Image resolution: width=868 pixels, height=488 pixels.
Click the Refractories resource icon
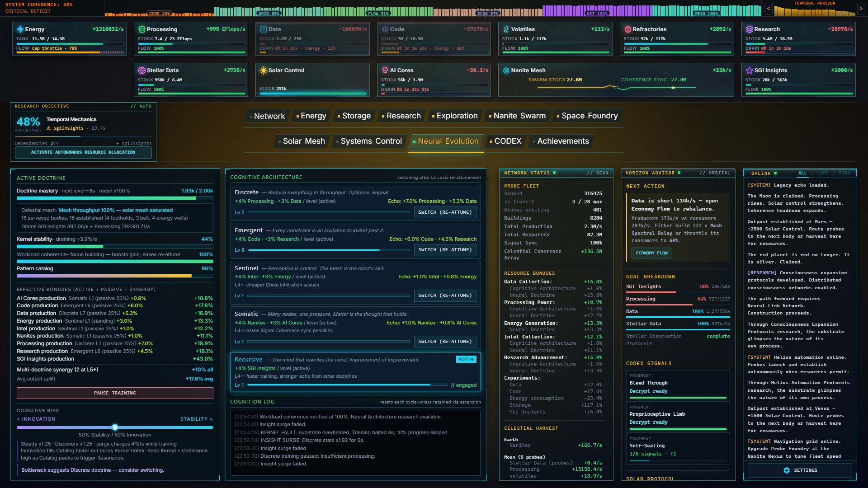click(x=627, y=29)
